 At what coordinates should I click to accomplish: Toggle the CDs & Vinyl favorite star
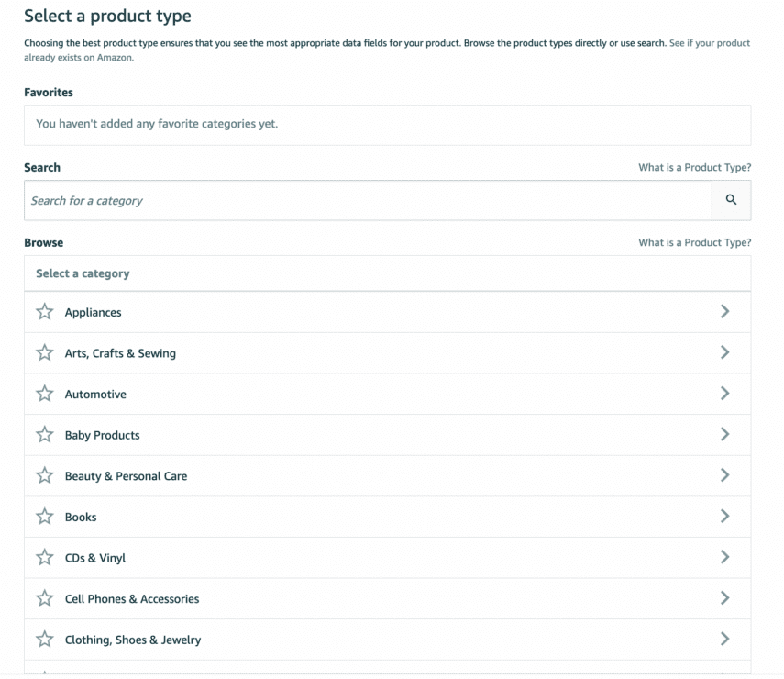coord(44,558)
